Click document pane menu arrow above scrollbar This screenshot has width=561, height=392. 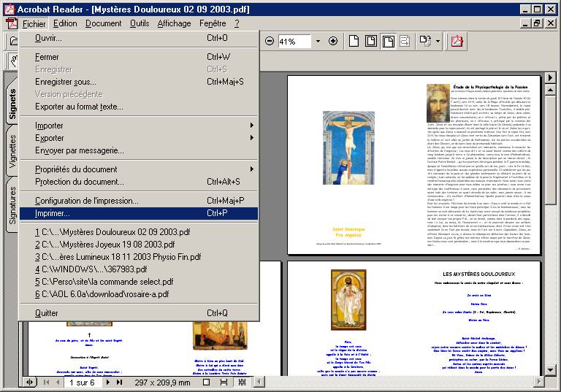(550, 77)
